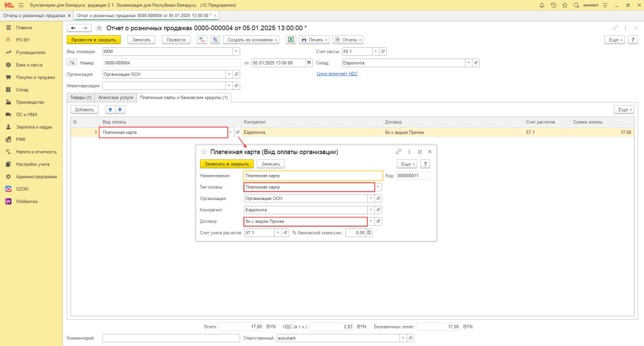Open calendar picker for document date
Viewport: 644px width, 346px height.
click(x=309, y=63)
